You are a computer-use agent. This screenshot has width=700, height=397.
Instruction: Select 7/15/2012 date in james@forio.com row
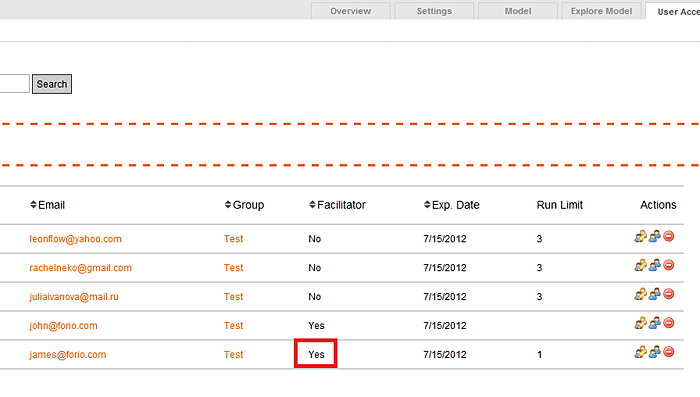pyautogui.click(x=445, y=355)
